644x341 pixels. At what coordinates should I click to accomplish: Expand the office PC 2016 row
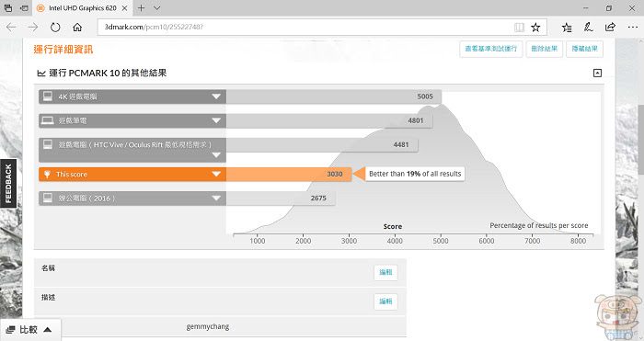pos(216,199)
